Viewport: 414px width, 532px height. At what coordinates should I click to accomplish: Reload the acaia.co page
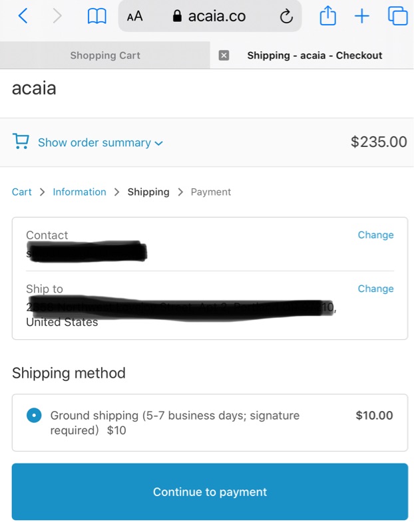286,17
